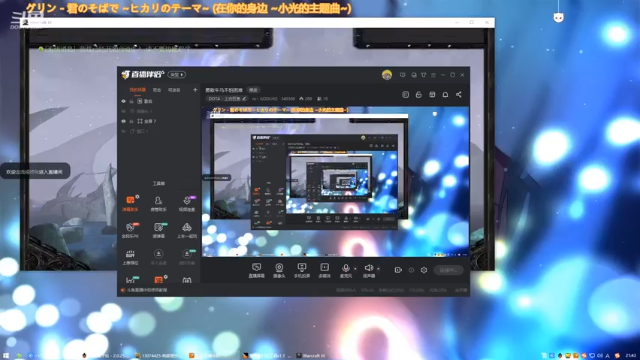
Task: Select the 游戏 source row name
Action: (148, 101)
